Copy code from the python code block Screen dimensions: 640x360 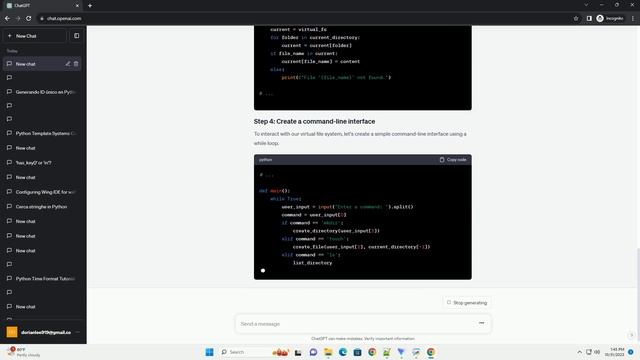coord(453,160)
